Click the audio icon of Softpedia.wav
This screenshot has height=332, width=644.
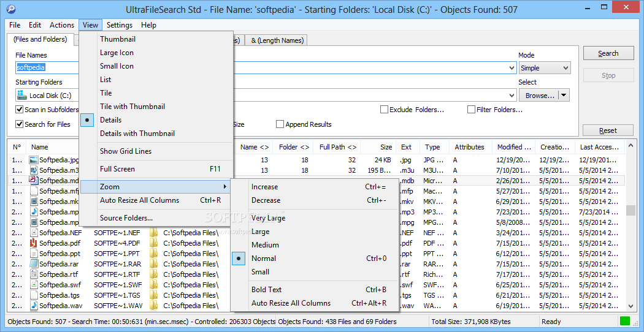click(34, 305)
